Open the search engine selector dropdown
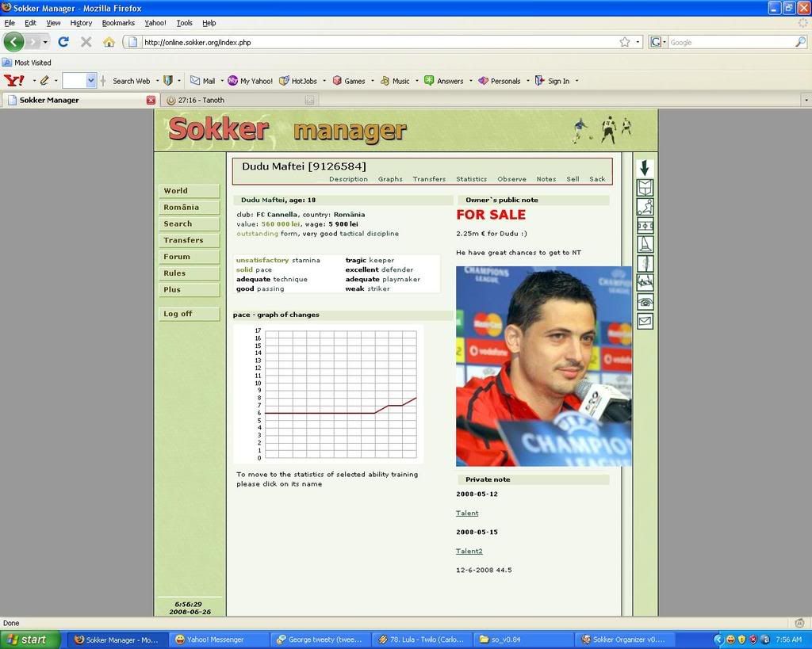Image resolution: width=812 pixels, height=649 pixels. 659,42
